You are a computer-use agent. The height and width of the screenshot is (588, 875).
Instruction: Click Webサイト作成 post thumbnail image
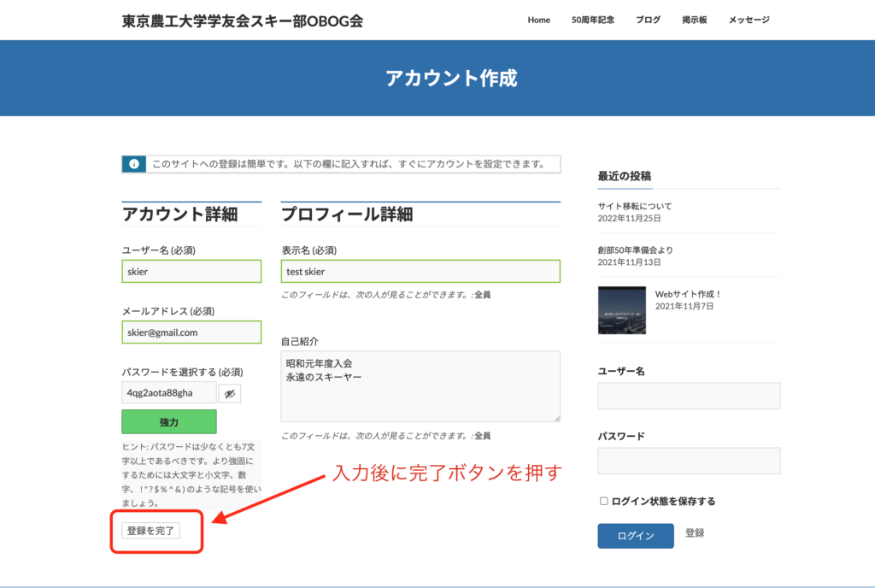click(x=622, y=309)
